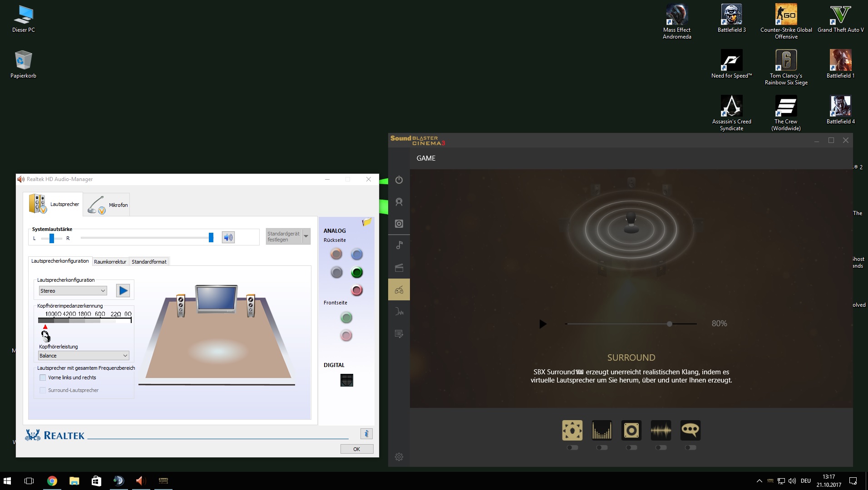
Task: Open the yellow connector settings folder icon
Action: click(367, 222)
